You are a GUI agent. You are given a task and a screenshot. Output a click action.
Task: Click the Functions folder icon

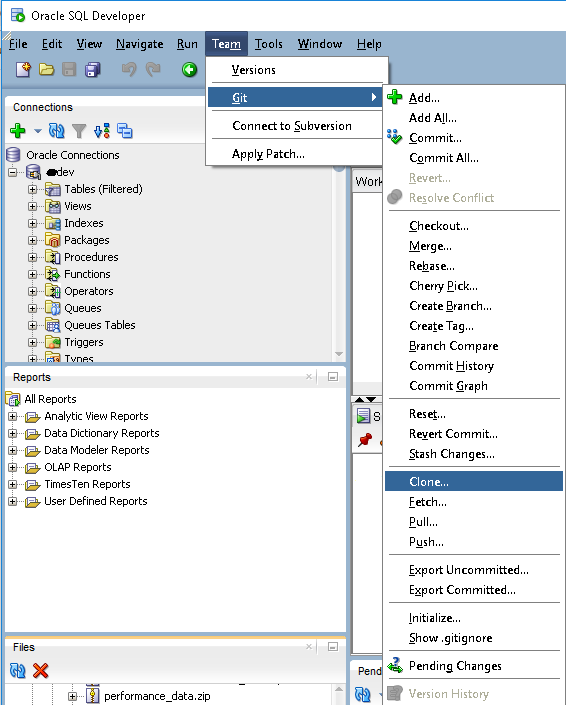click(53, 274)
